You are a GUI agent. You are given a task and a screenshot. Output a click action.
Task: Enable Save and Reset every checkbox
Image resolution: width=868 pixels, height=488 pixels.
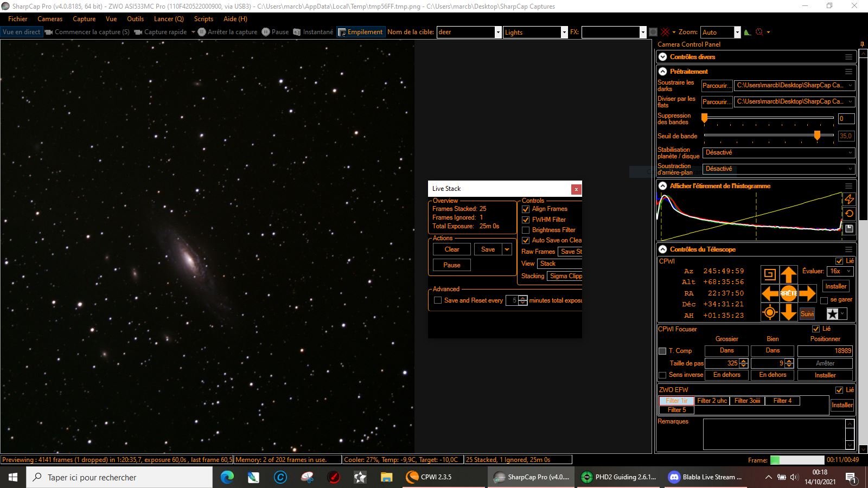click(438, 300)
